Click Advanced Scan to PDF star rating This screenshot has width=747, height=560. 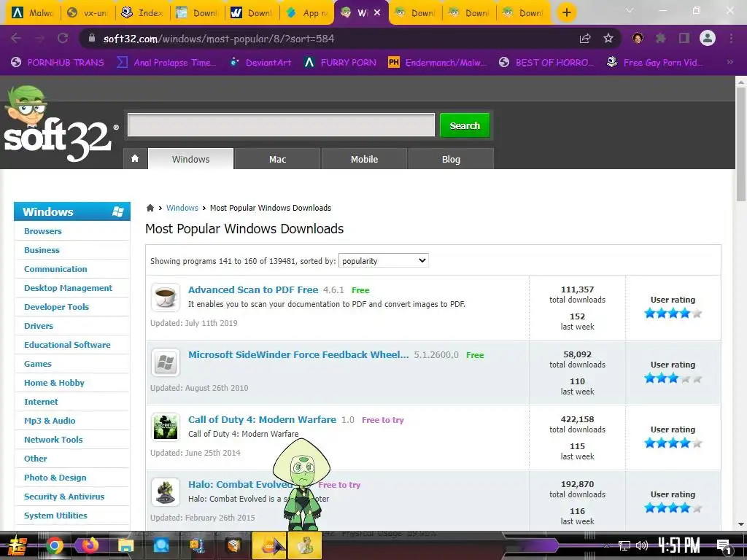[x=673, y=314]
